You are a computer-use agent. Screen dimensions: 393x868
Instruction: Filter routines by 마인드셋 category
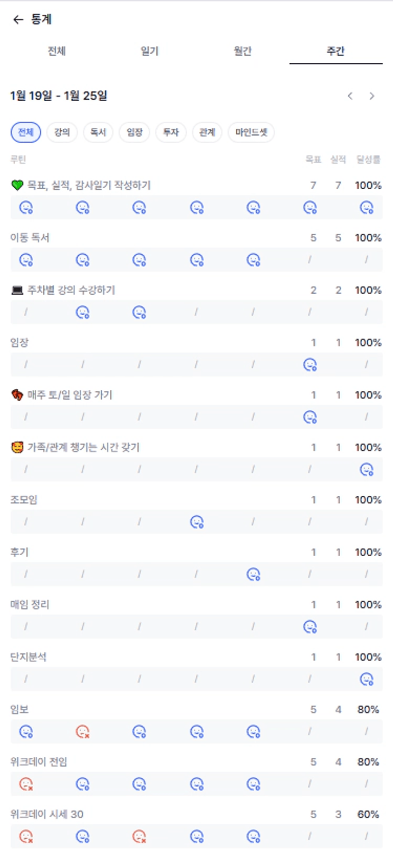point(251,132)
